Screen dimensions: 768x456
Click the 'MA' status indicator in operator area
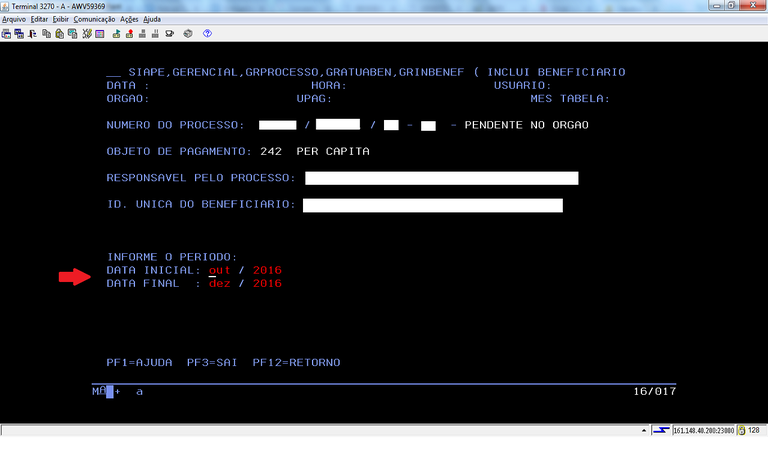[99, 391]
